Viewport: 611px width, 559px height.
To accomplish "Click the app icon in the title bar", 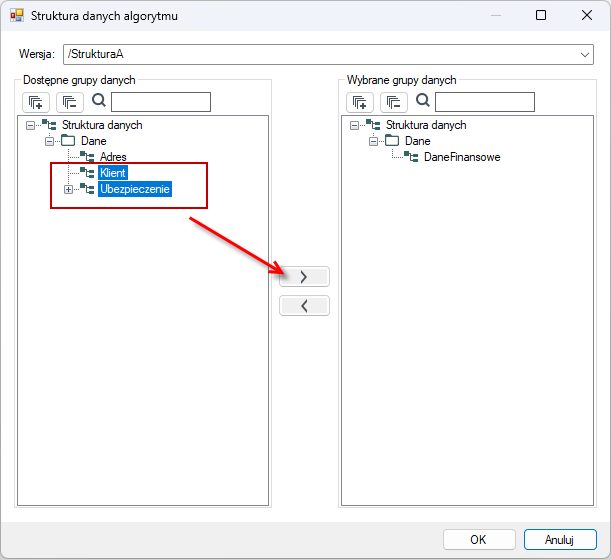I will tap(17, 16).
